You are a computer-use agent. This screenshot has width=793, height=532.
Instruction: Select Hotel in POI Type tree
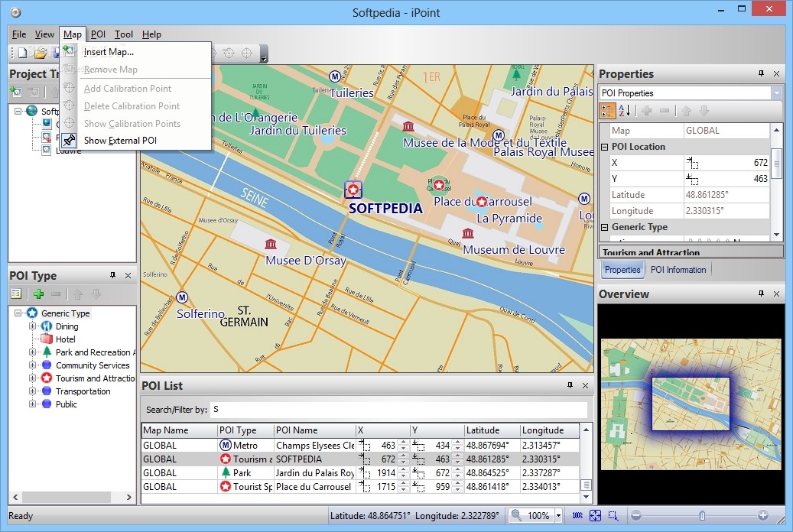(x=65, y=339)
